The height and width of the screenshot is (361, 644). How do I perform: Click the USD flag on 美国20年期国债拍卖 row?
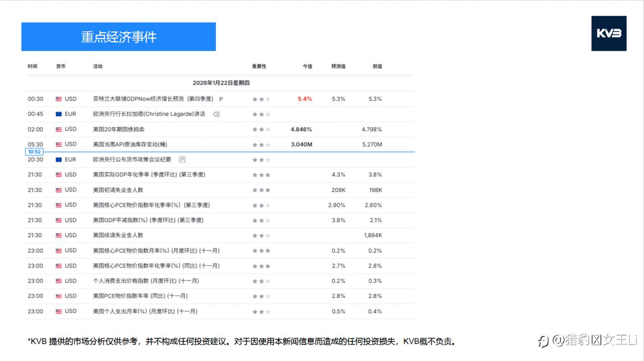pyautogui.click(x=58, y=129)
